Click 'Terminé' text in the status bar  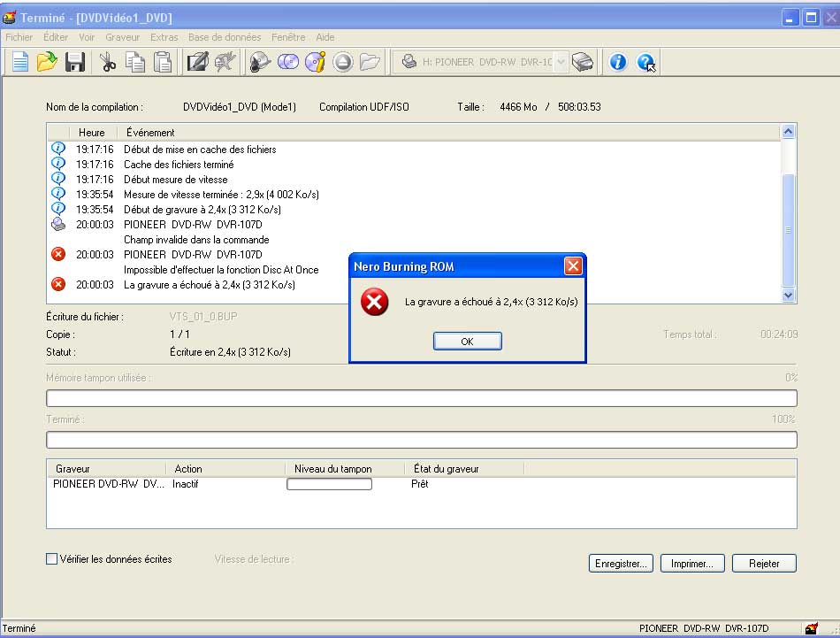coord(19,628)
